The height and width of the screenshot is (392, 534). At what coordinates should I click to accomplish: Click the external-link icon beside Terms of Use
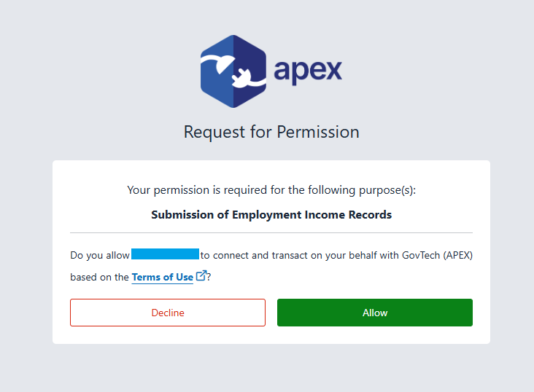point(201,276)
